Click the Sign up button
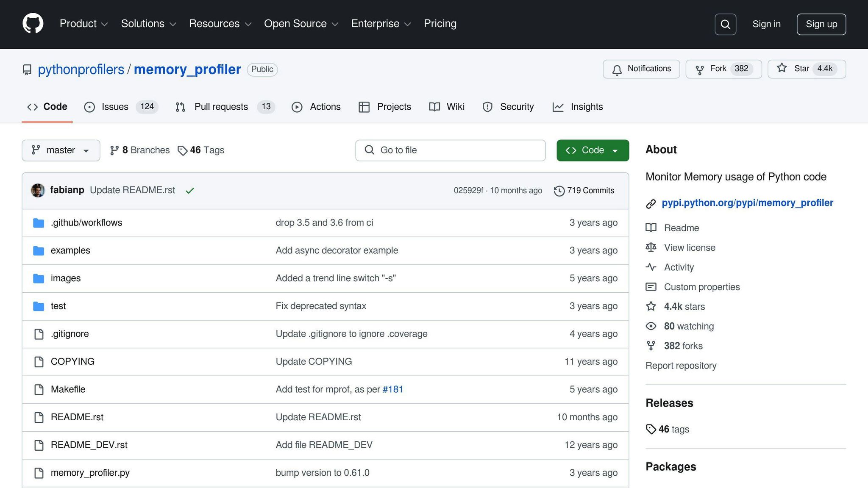This screenshot has height=488, width=868. [x=821, y=24]
